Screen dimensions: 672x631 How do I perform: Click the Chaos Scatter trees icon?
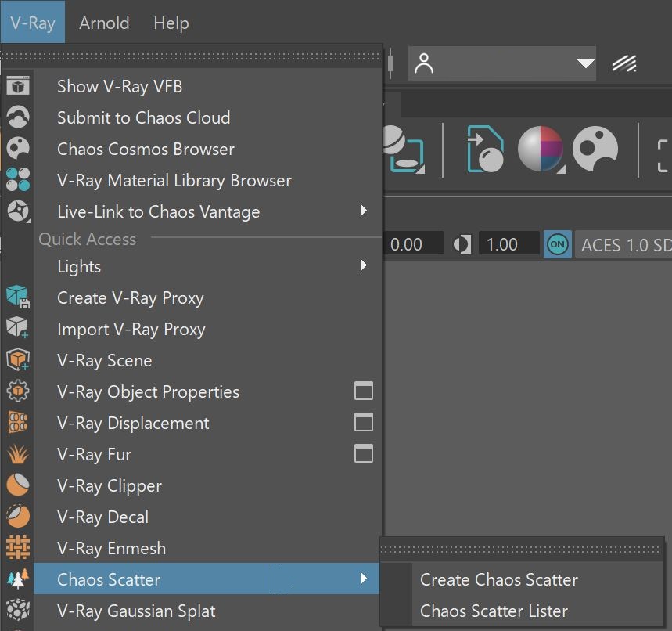17,579
